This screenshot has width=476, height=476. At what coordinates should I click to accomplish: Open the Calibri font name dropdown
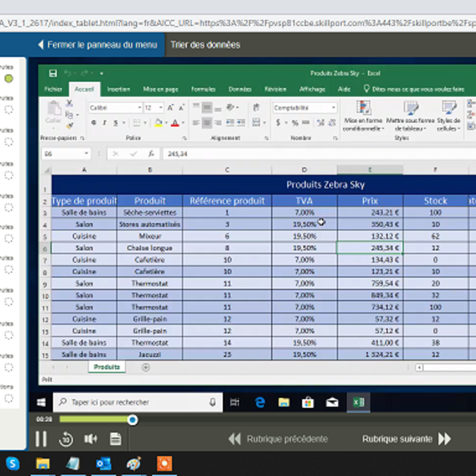click(139, 108)
